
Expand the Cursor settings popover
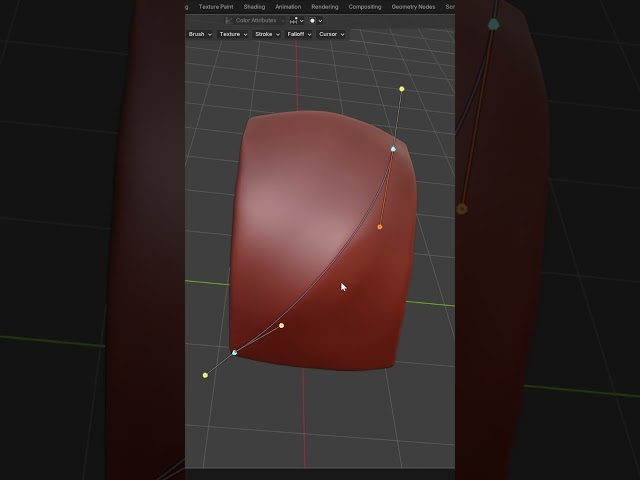[x=331, y=34]
